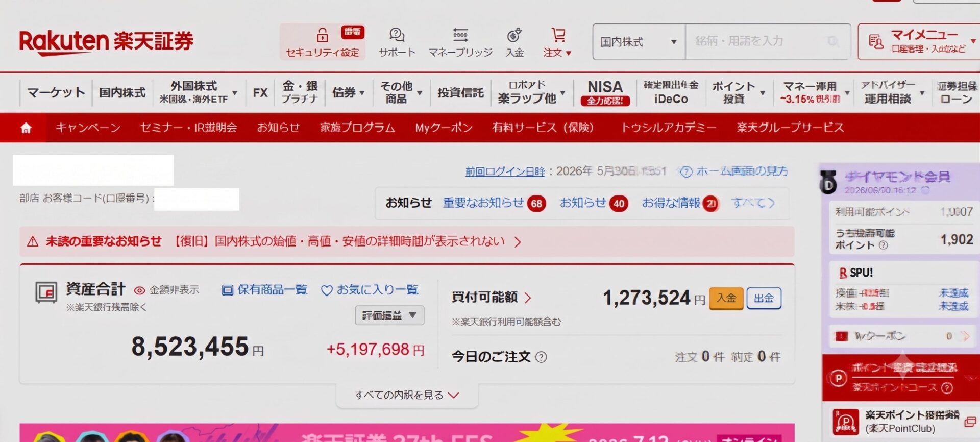Click the pink 楽天証券 FES banner
This screenshot has width=980, height=442.
click(x=407, y=433)
